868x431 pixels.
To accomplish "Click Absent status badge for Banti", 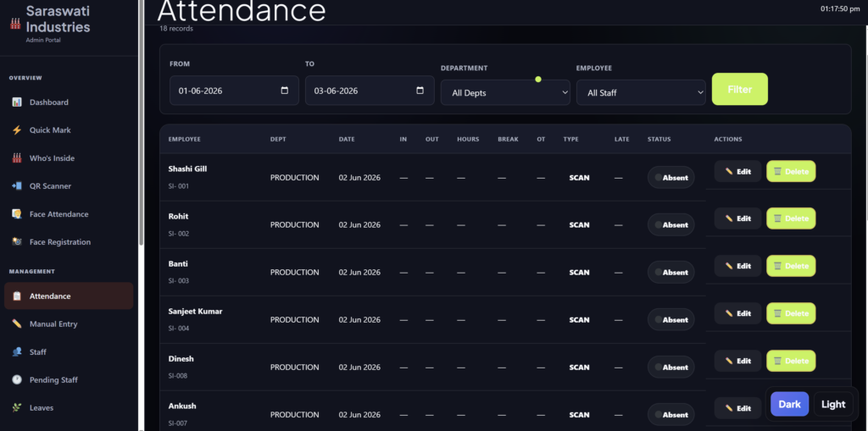I will [671, 272].
